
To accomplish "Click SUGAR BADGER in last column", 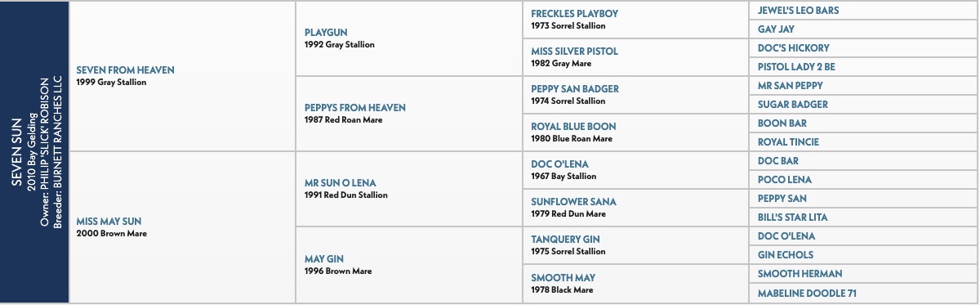I will coord(792,105).
